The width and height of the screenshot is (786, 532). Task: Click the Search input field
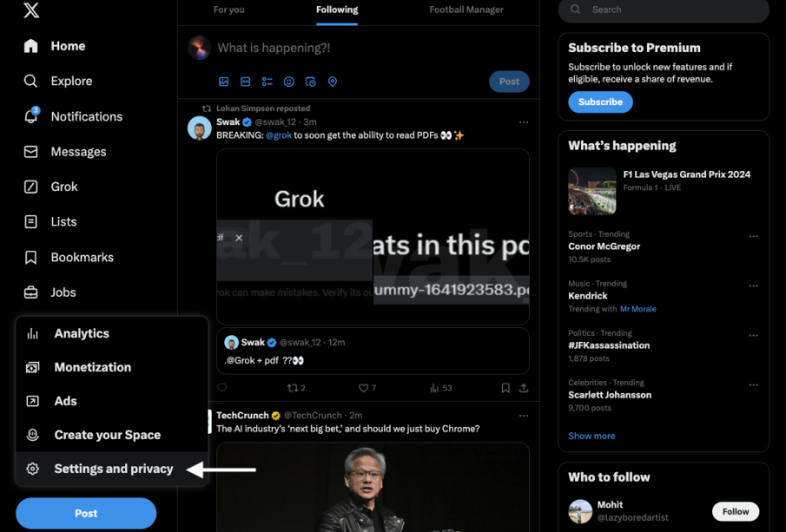[x=664, y=10]
